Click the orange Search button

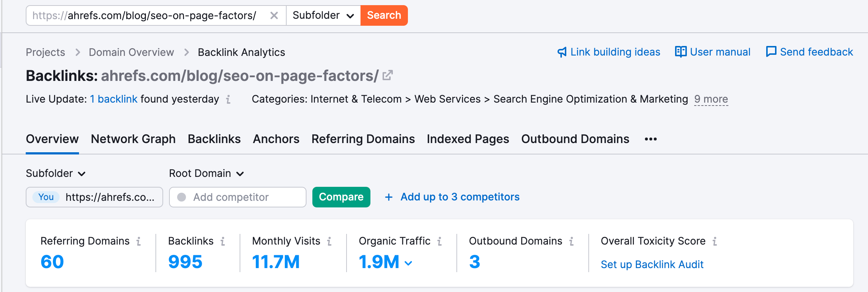pyautogui.click(x=384, y=15)
